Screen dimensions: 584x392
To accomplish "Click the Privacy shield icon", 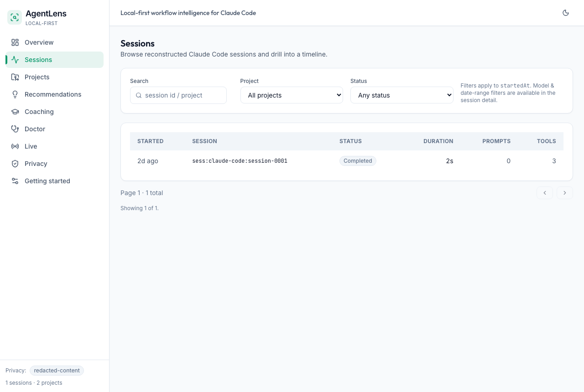I will pos(15,164).
